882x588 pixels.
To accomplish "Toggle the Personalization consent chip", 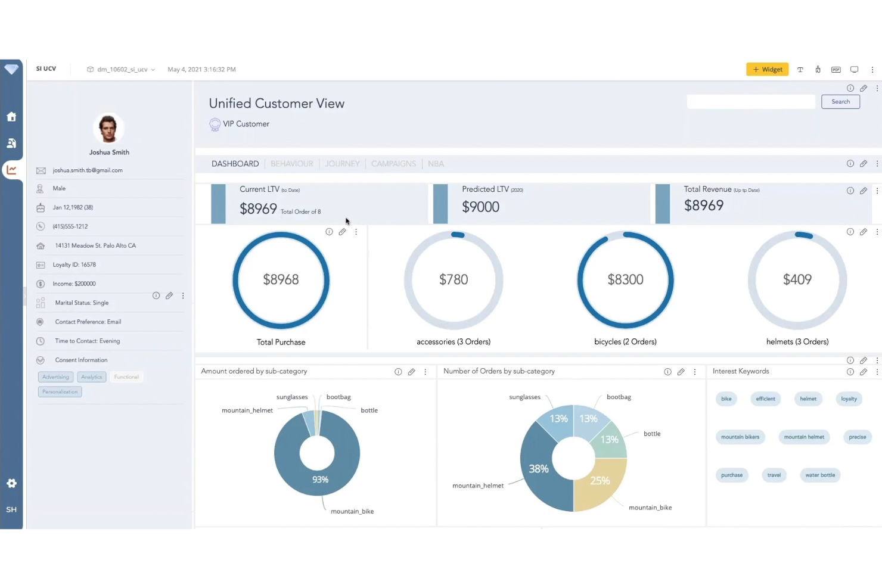I will coord(60,391).
